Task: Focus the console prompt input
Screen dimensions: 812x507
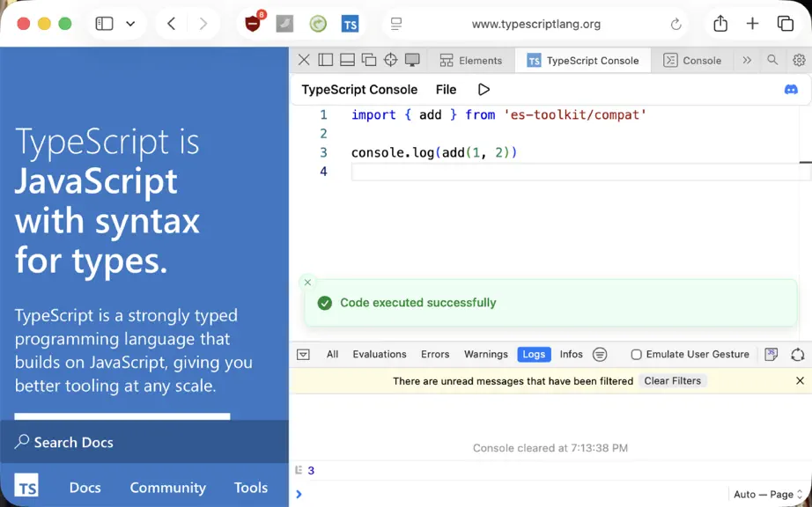Action: tap(510, 494)
